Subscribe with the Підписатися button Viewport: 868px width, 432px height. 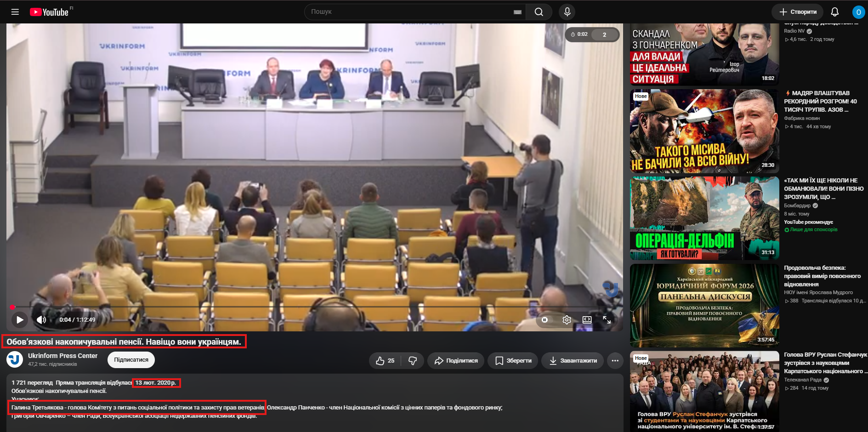131,360
